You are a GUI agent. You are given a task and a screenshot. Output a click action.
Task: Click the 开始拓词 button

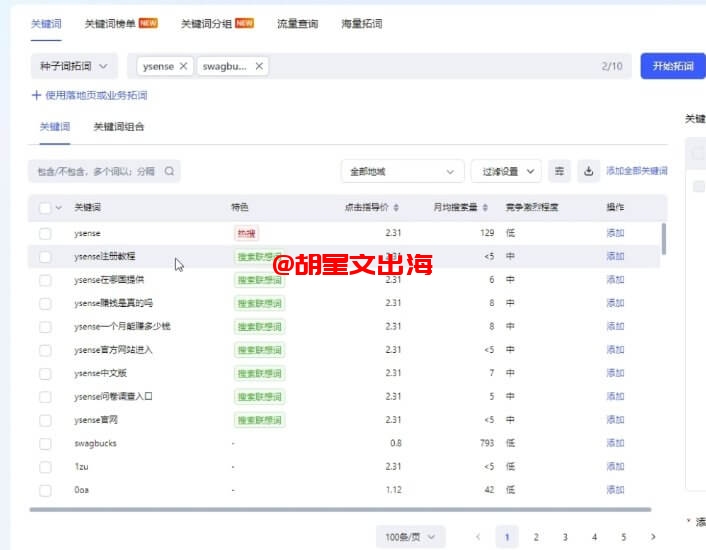click(673, 66)
